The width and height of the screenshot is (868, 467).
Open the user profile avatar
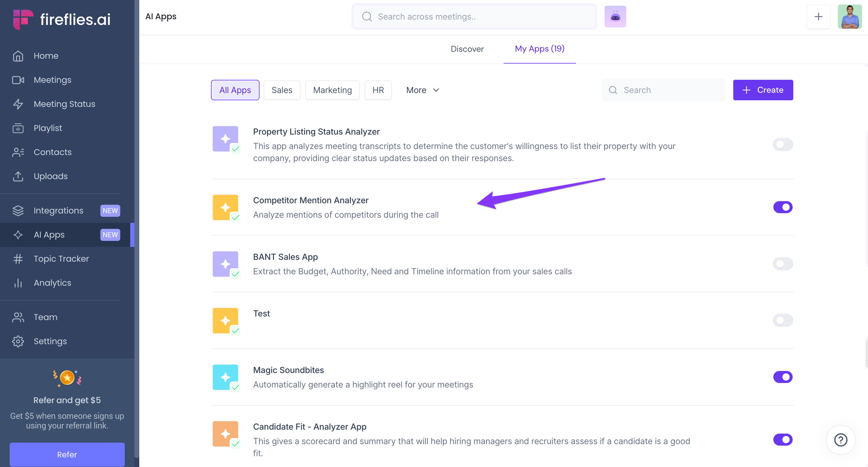coord(850,17)
